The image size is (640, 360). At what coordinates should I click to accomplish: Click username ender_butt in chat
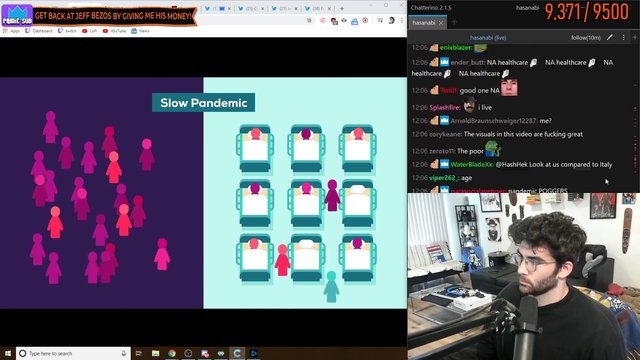click(x=468, y=62)
